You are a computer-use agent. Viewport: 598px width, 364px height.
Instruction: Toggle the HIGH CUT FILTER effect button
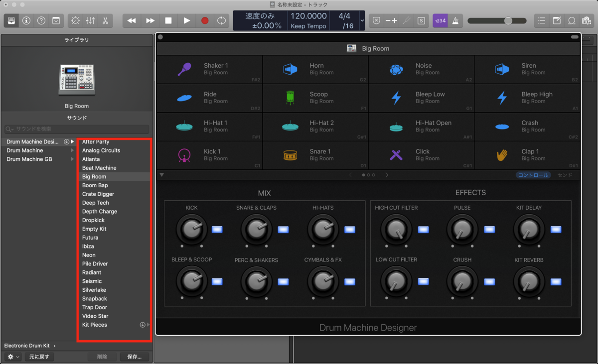pos(423,230)
